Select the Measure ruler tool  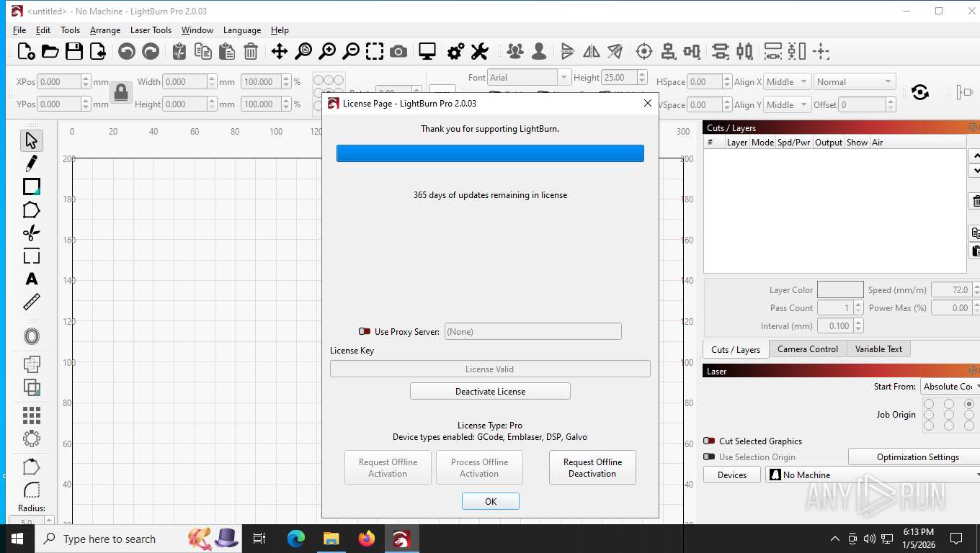[x=31, y=302]
